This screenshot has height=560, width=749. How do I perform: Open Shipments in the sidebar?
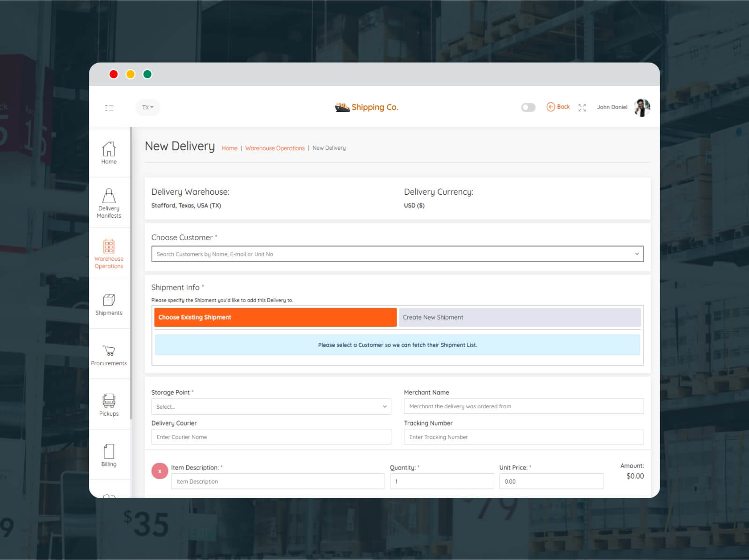coord(109,304)
